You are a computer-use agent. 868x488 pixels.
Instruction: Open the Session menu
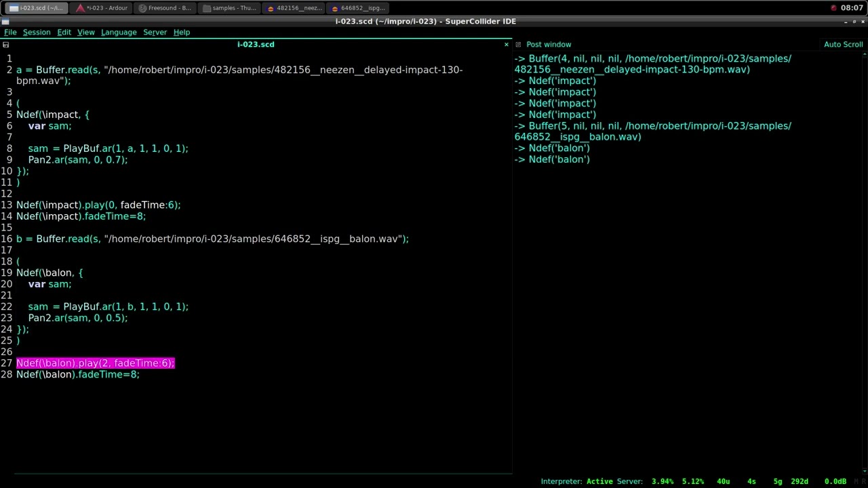click(x=37, y=32)
